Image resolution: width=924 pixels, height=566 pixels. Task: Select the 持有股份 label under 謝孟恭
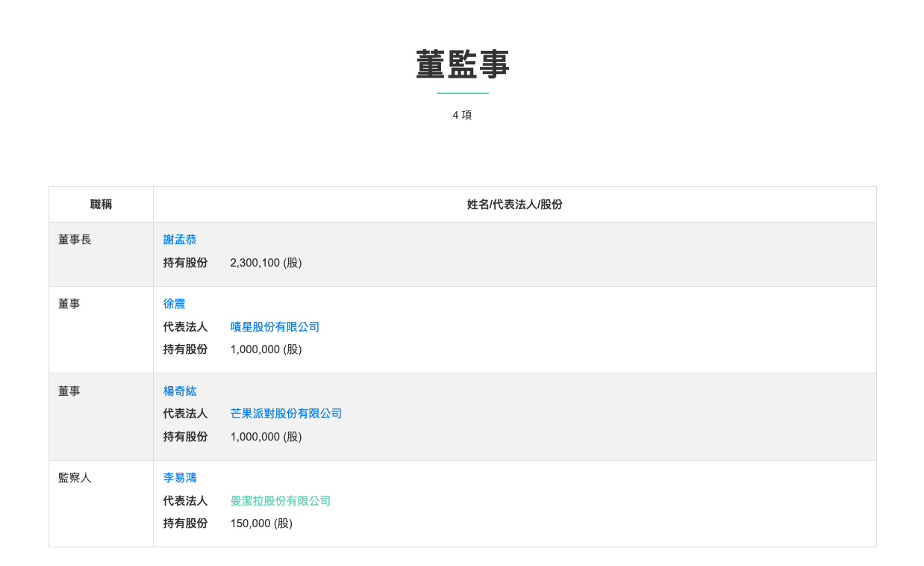tap(186, 263)
